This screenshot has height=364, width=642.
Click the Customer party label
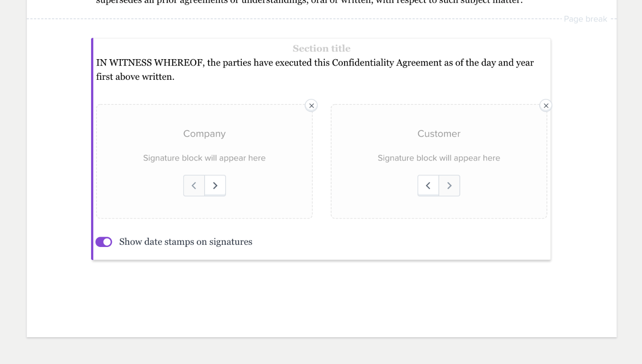[x=439, y=134]
